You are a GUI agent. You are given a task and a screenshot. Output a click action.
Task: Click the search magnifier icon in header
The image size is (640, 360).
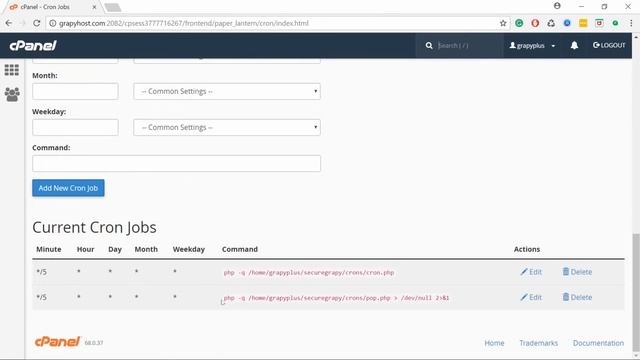[x=429, y=45]
